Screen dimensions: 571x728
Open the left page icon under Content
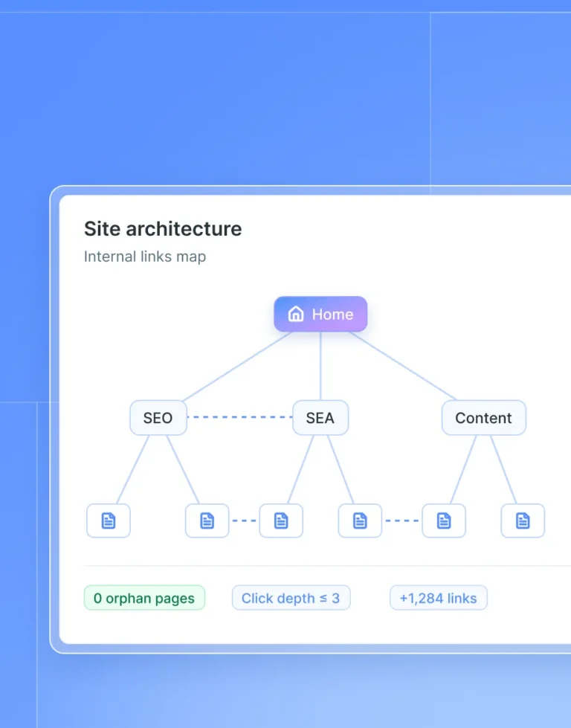444,521
